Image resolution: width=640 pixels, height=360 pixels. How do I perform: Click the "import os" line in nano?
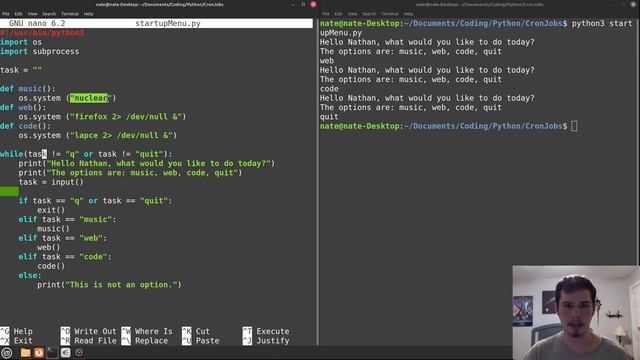21,42
